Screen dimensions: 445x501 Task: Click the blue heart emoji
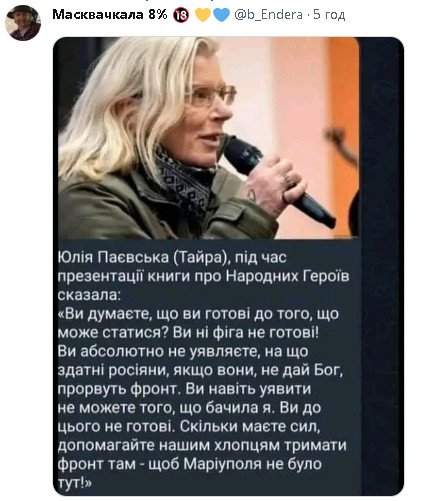[x=221, y=15]
